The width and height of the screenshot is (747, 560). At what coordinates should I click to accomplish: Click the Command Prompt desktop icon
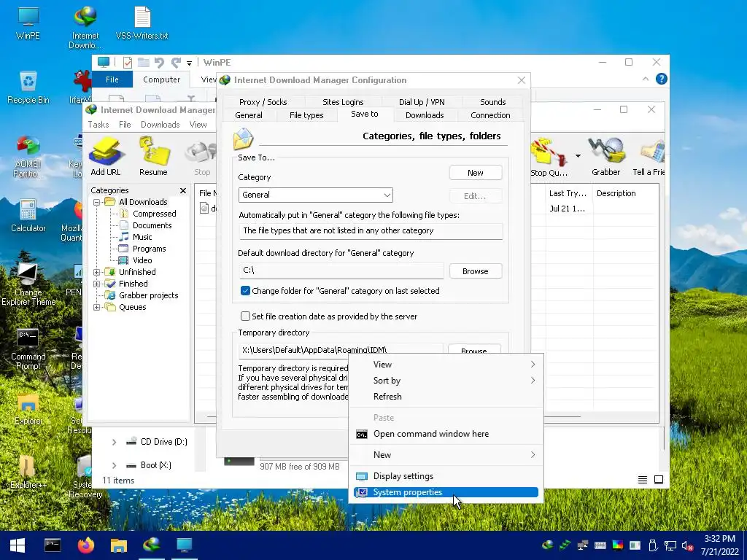(28, 349)
